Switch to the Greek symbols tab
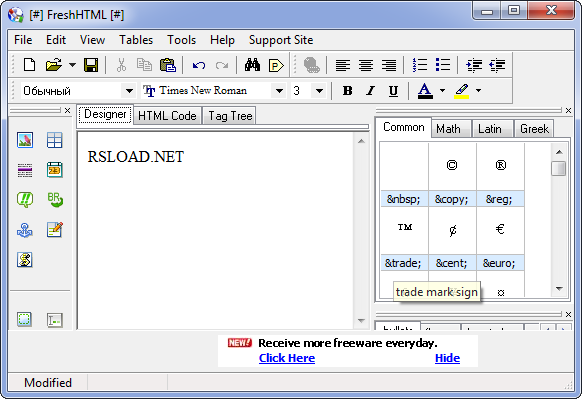Image resolution: width=582 pixels, height=399 pixels. 534,129
